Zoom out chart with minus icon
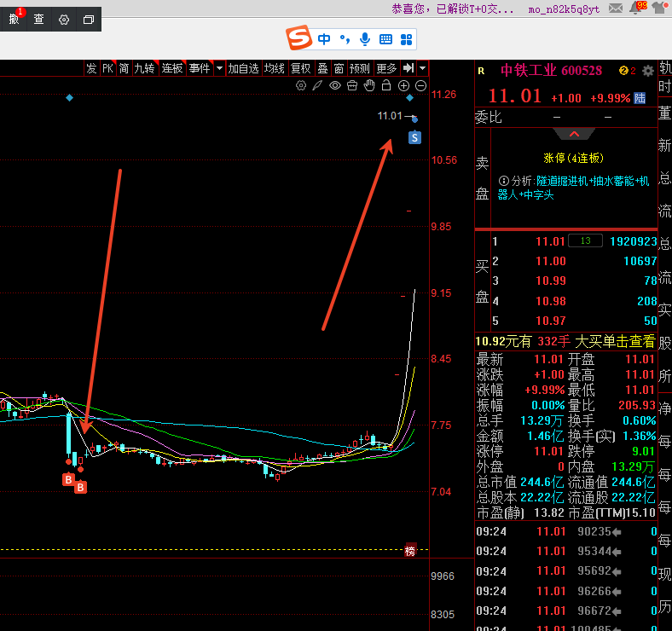This screenshot has height=631, width=672. click(x=421, y=86)
